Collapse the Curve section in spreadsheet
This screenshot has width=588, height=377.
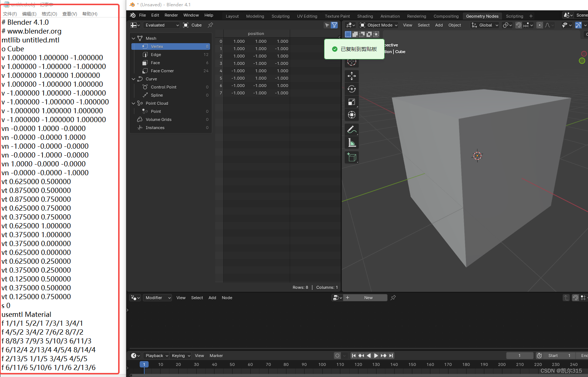pos(134,79)
